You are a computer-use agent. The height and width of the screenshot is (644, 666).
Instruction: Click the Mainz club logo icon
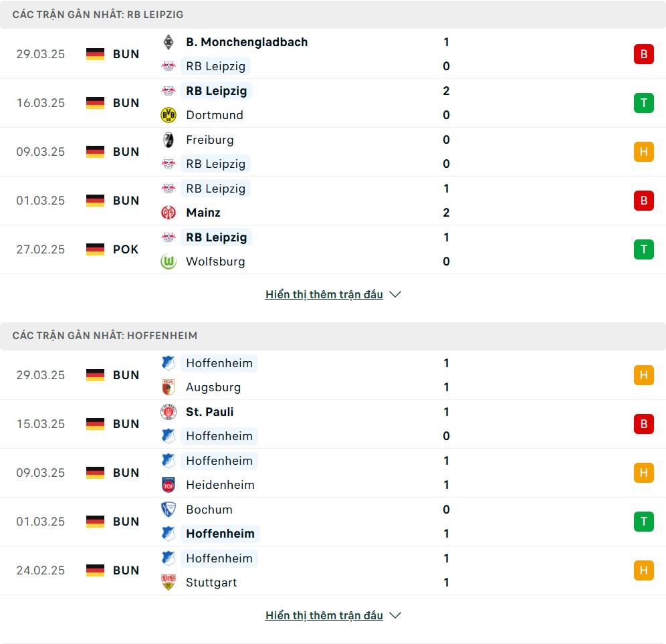pos(169,213)
